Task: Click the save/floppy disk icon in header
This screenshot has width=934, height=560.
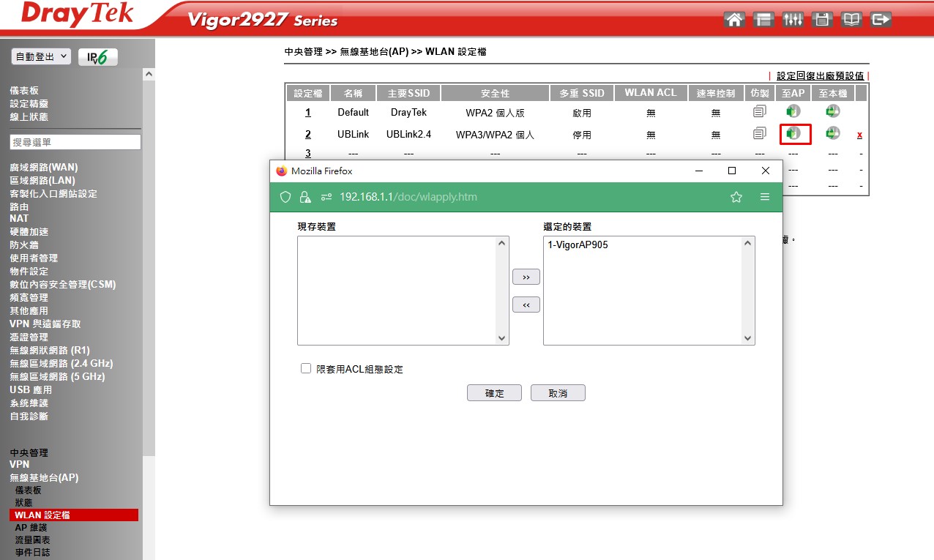Action: [823, 20]
